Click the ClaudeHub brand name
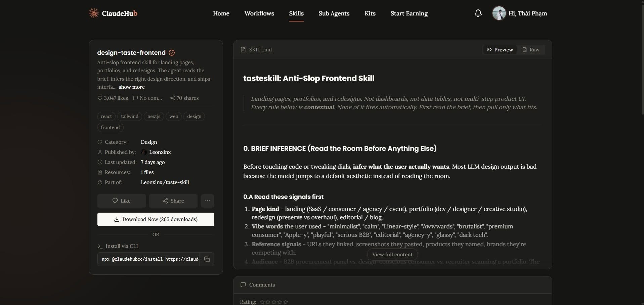644x305 pixels. click(120, 13)
